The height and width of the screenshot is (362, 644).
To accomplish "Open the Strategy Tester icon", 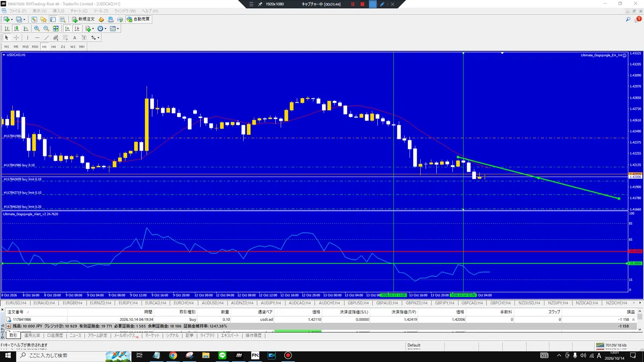I will coord(64,19).
